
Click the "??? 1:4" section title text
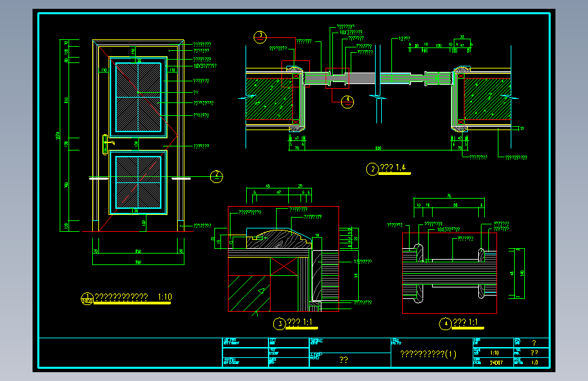point(393,167)
